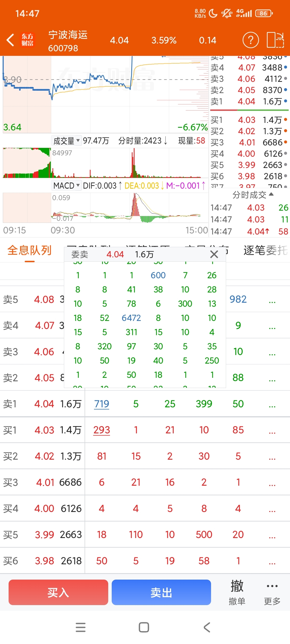Tap the underlined 719 order in 卖1
Viewport: 290px width, 644px height.
[102, 404]
